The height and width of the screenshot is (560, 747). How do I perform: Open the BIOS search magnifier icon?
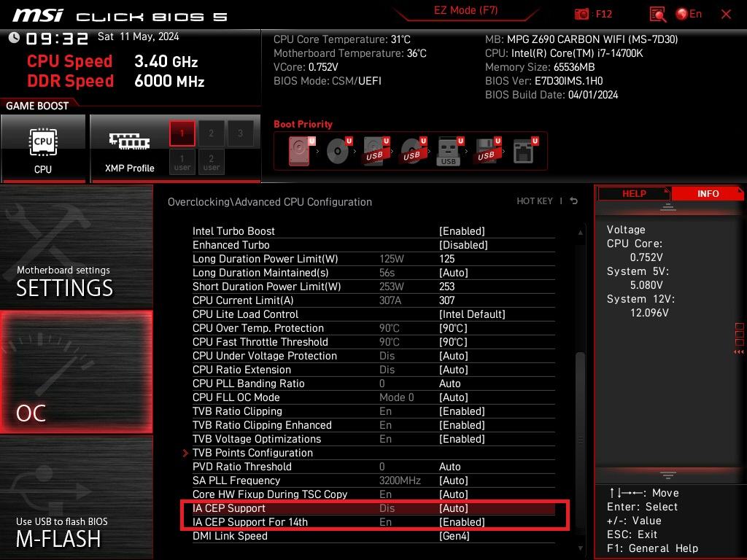click(657, 15)
